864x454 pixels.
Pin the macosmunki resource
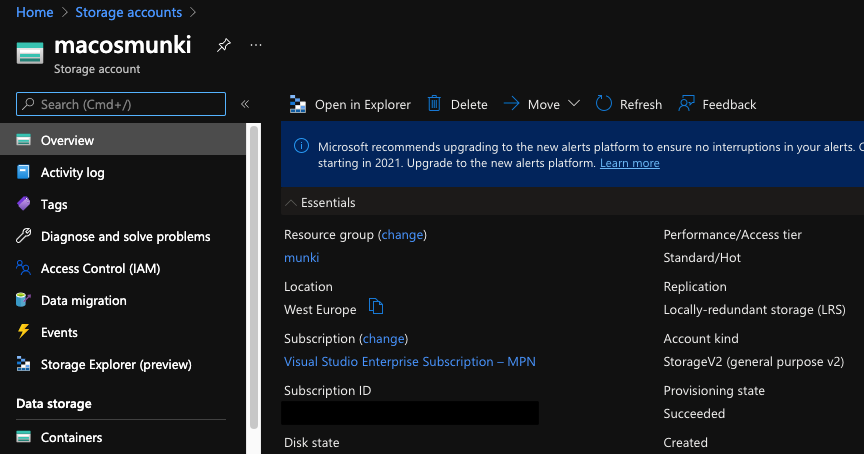click(224, 45)
